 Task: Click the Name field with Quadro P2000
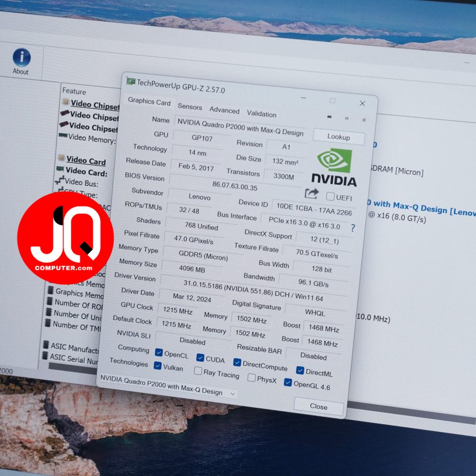tap(241, 127)
